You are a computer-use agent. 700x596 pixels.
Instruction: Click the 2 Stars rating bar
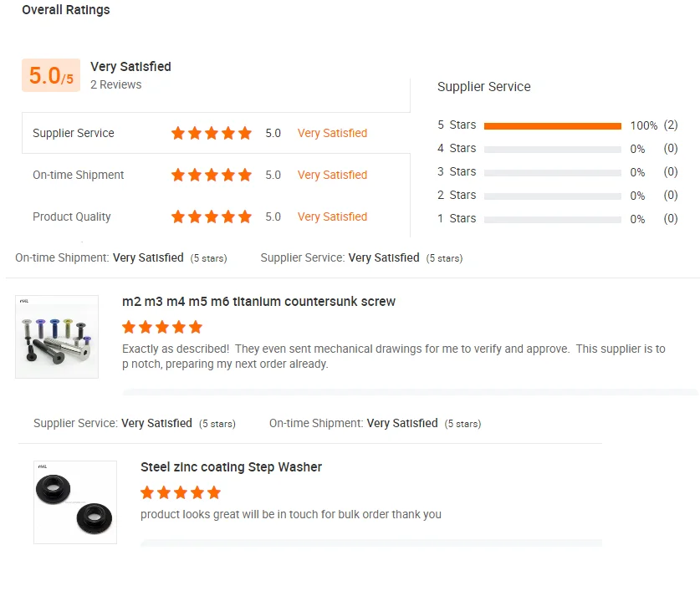(552, 196)
